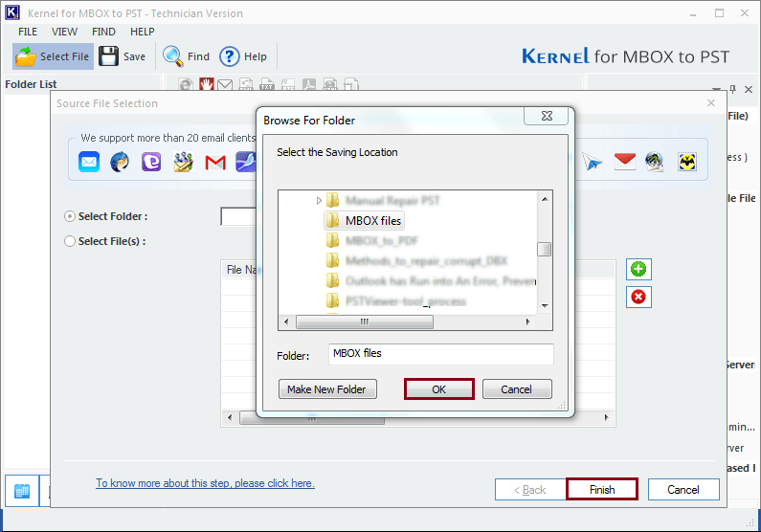Close the Browse For Folder dialog
This screenshot has height=532, width=761.
(547, 116)
